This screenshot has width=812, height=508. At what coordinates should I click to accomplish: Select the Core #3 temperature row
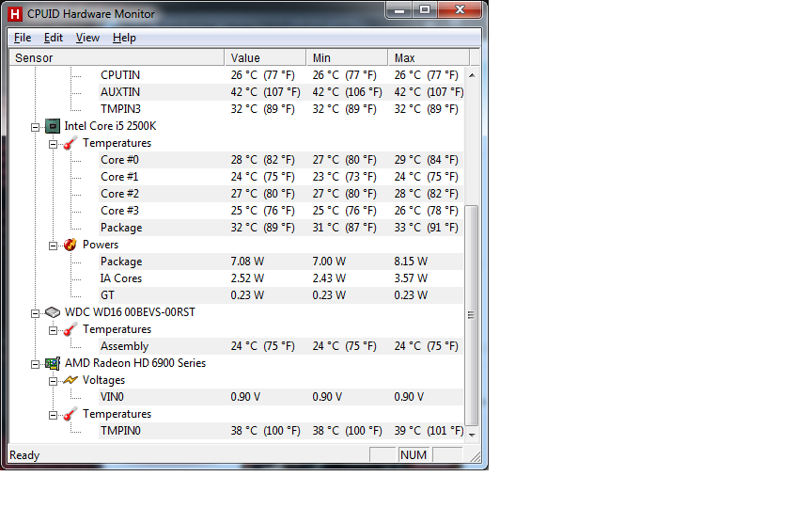click(281, 211)
